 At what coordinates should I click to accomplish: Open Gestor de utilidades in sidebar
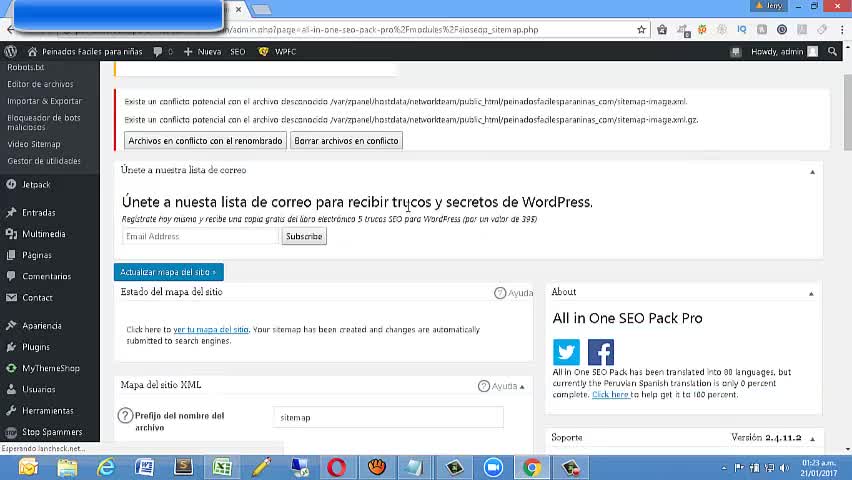[x=43, y=161]
